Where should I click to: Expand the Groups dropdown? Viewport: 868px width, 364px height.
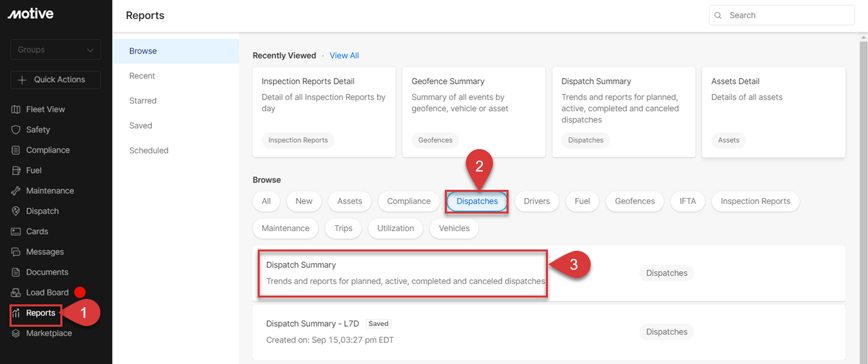click(x=56, y=49)
